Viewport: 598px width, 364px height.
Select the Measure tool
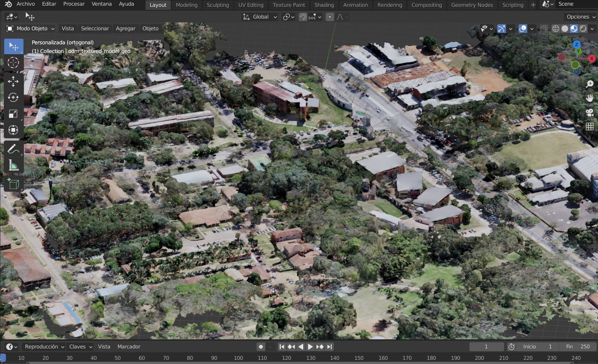pos(13,165)
